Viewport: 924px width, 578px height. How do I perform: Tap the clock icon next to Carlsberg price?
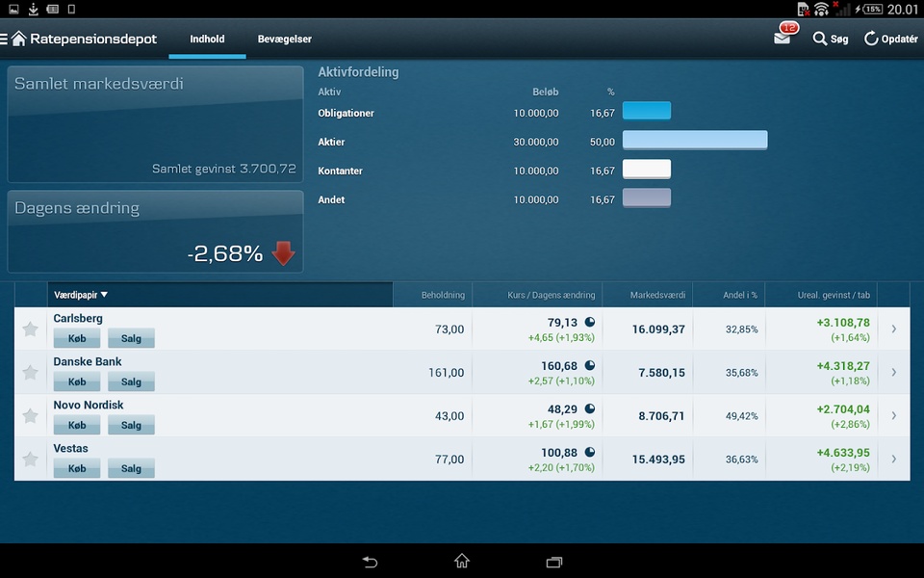click(589, 322)
